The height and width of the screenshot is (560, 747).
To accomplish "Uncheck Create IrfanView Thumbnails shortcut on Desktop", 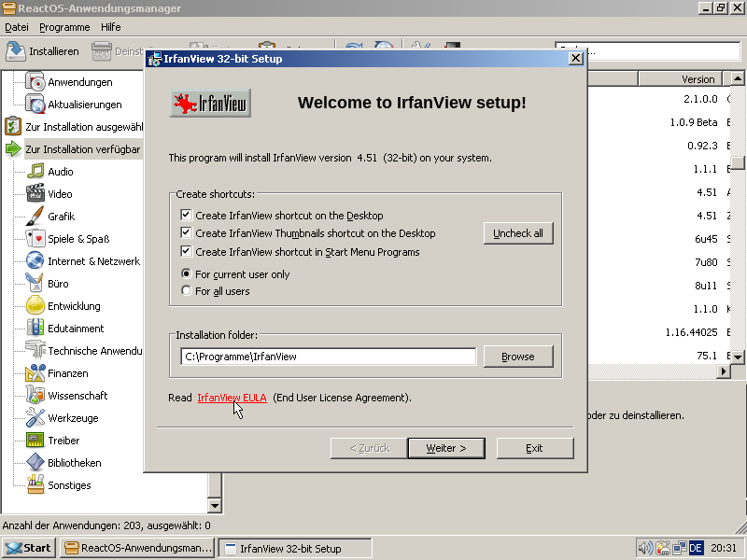I will [186, 232].
